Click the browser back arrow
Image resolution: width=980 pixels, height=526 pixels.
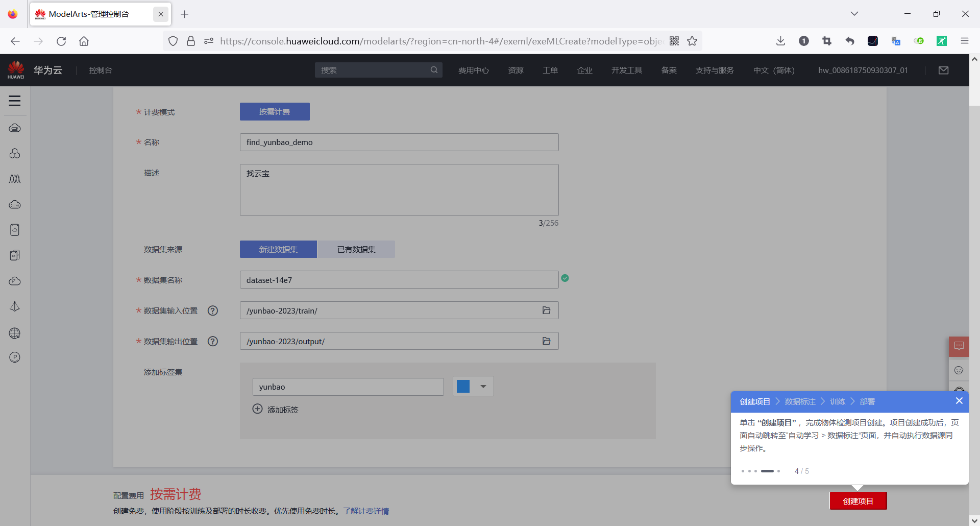(15, 41)
